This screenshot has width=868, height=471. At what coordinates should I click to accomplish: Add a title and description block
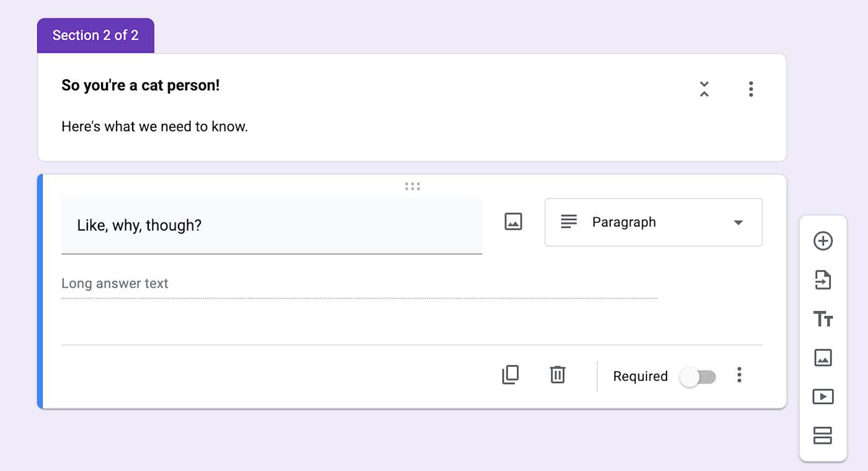823,319
